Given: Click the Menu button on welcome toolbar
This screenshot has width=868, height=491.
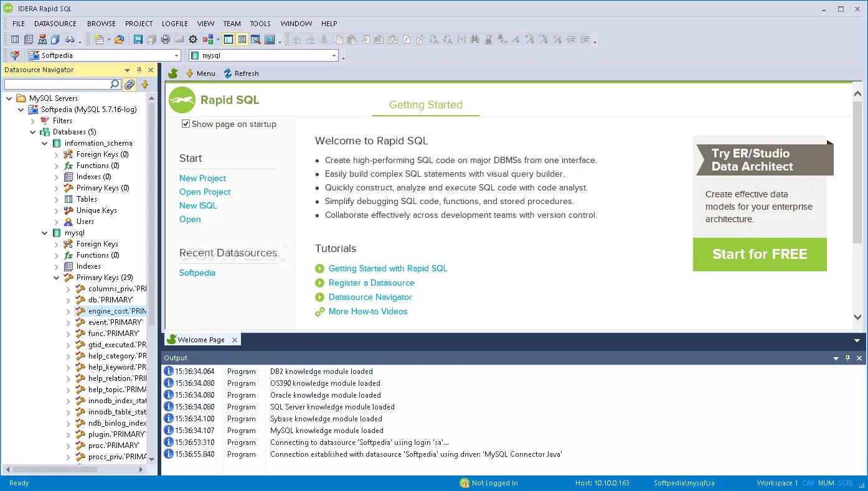Looking at the screenshot, I should 200,73.
